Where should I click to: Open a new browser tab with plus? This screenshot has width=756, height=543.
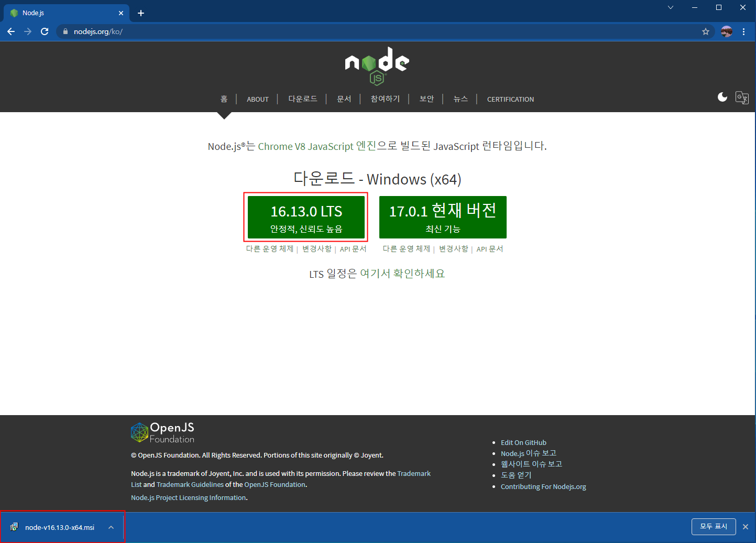point(141,13)
